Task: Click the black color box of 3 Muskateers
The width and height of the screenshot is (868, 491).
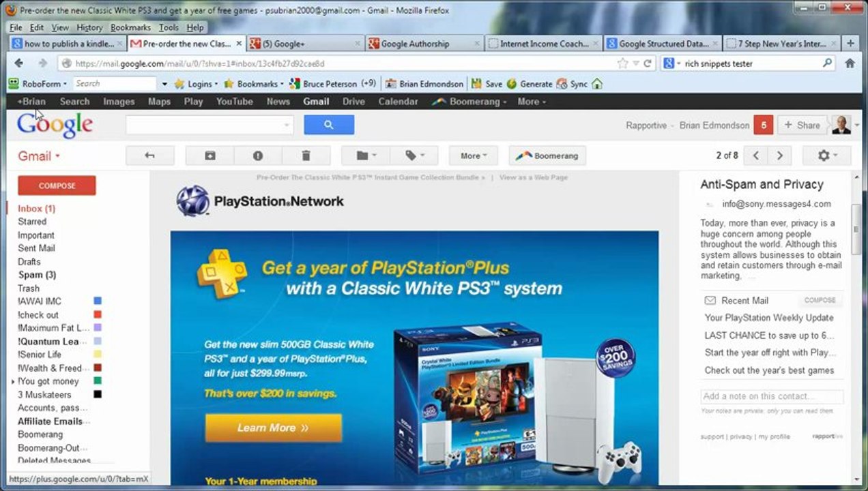Action: pos(98,394)
